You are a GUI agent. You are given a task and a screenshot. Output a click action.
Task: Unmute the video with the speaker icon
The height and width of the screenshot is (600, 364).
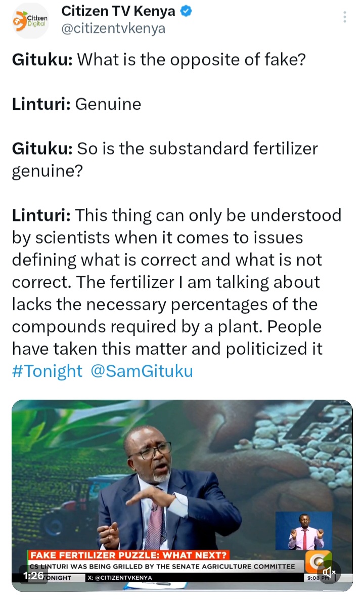329,572
